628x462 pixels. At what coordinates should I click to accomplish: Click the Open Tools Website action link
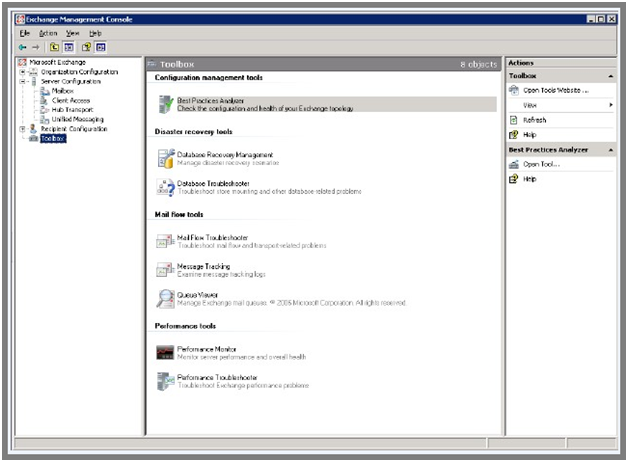click(x=556, y=90)
